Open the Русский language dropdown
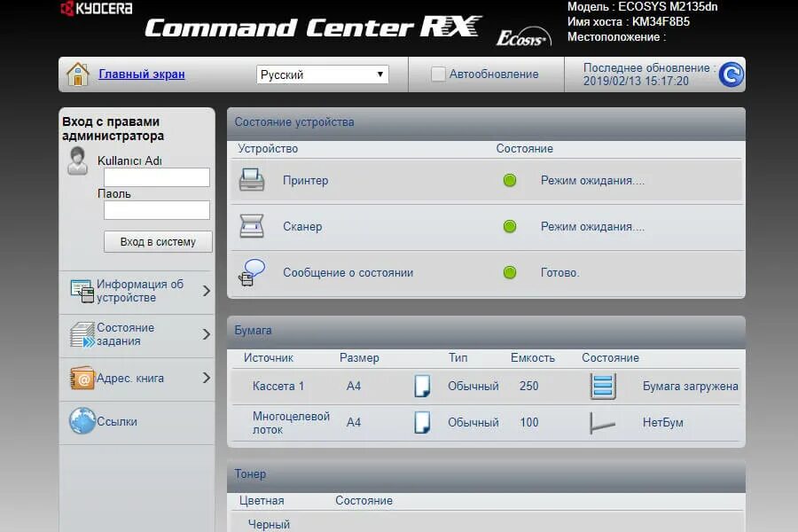 click(322, 74)
